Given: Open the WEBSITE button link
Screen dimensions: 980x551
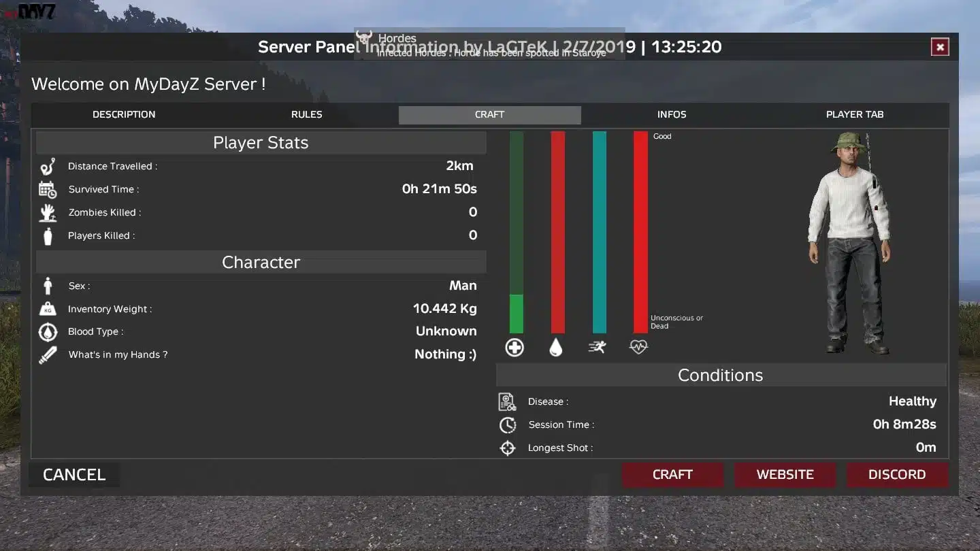Looking at the screenshot, I should (x=785, y=475).
